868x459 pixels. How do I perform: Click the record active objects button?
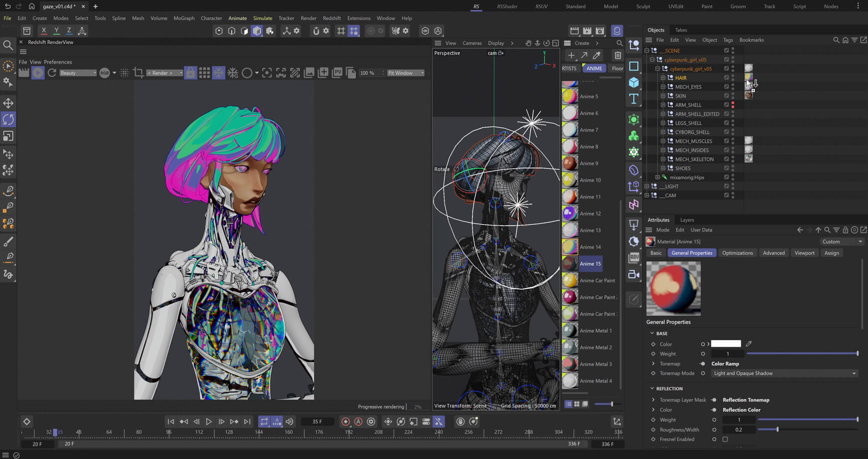(x=345, y=422)
